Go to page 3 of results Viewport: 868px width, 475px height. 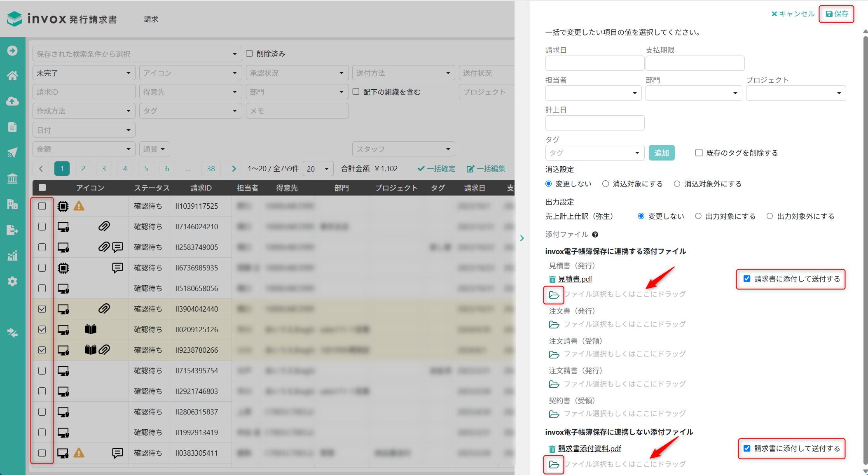pos(104,168)
